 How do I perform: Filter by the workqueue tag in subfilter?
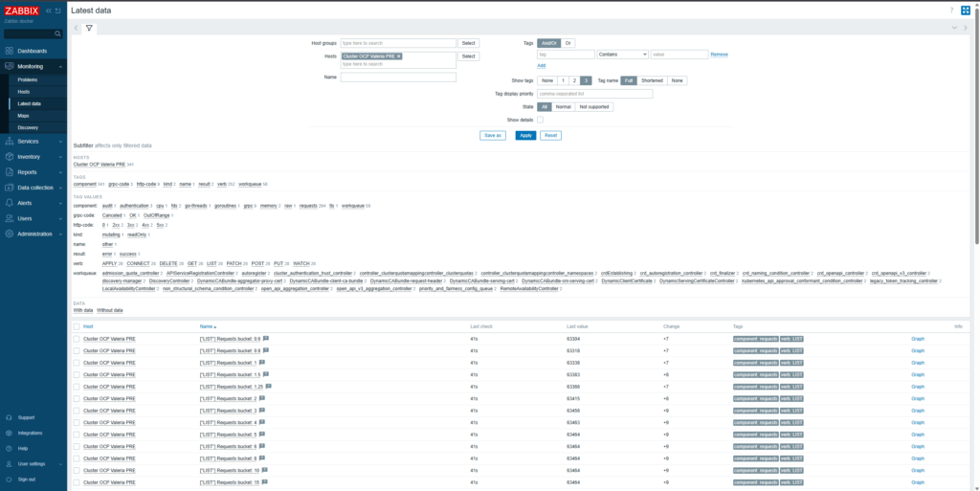click(250, 185)
